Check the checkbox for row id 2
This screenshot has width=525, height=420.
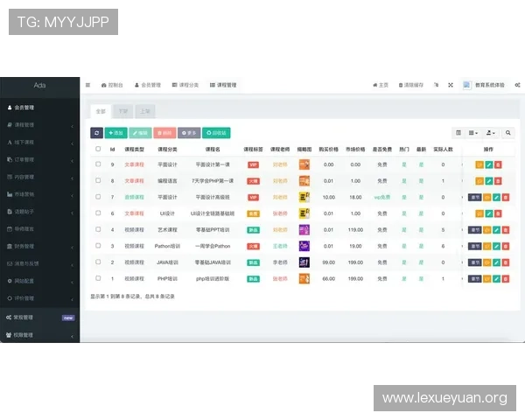98,262
